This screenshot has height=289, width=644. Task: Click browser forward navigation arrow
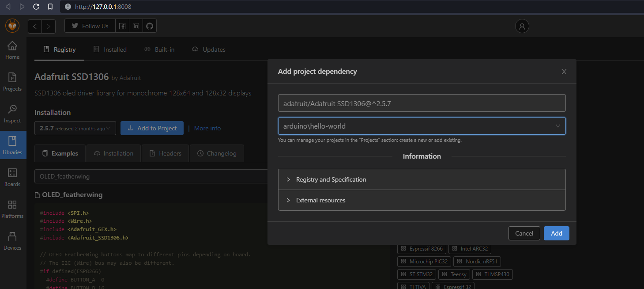(22, 7)
